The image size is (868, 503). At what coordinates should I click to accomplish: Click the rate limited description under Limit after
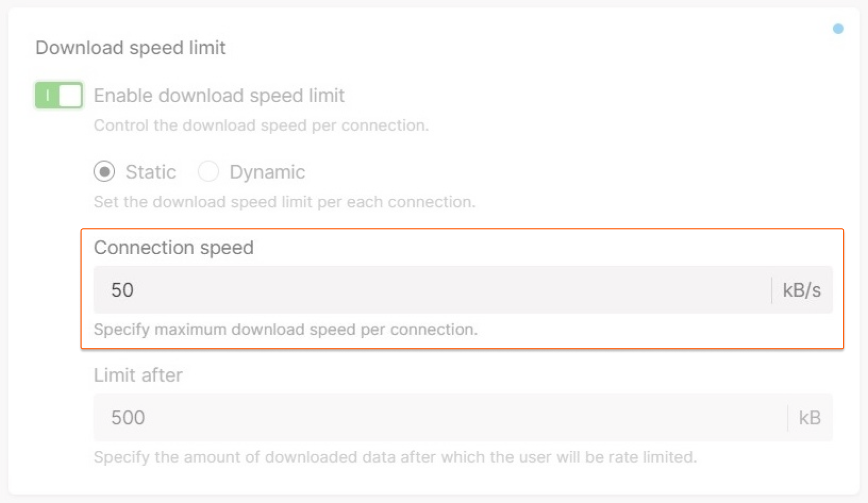pyautogui.click(x=395, y=457)
